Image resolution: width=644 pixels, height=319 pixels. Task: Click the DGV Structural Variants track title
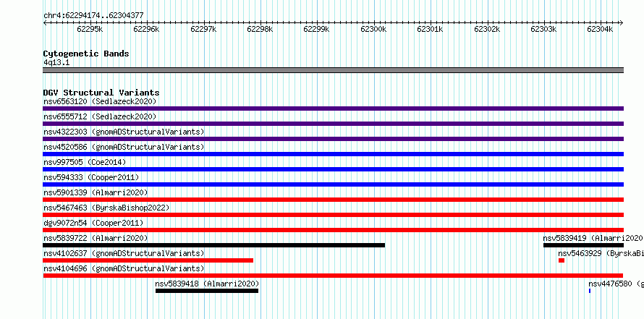coord(101,93)
